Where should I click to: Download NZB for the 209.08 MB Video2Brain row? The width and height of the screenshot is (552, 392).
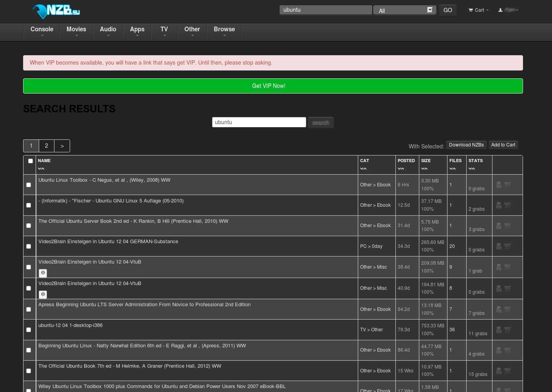499,267
